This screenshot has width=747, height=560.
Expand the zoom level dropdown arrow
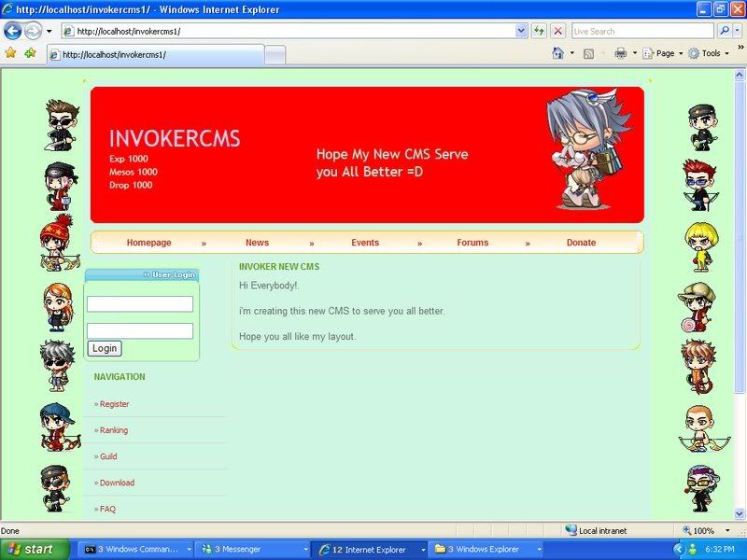click(x=727, y=530)
